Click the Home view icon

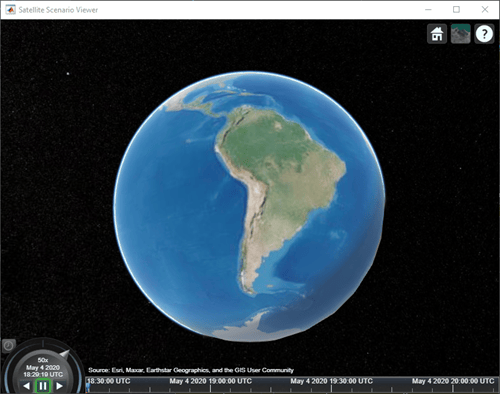point(437,34)
